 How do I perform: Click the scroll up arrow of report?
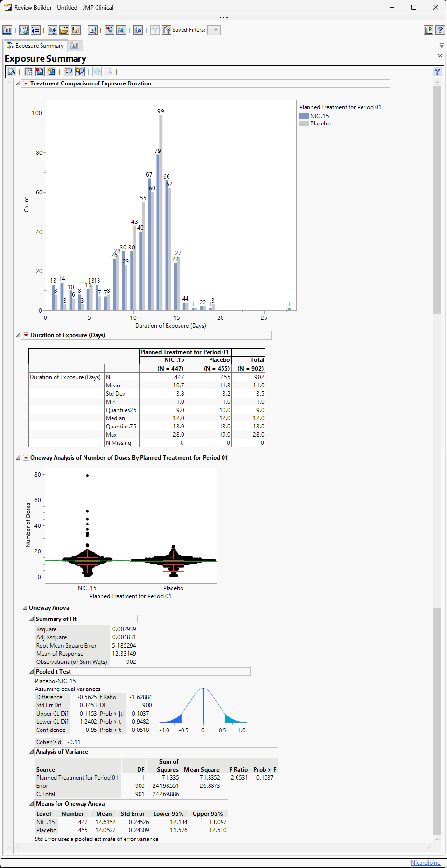[437, 83]
